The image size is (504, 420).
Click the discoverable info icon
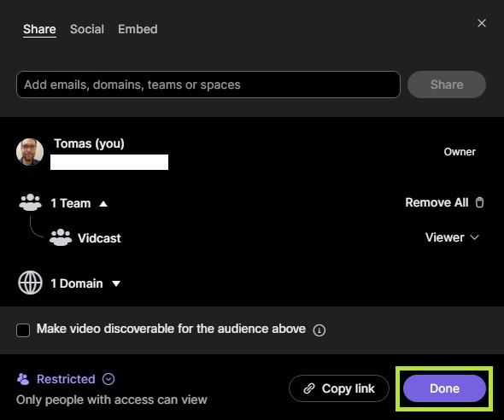319,330
